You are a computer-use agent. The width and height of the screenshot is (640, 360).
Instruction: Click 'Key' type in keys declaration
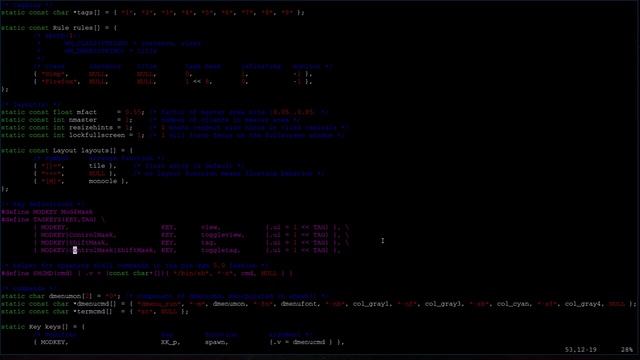click(34, 327)
